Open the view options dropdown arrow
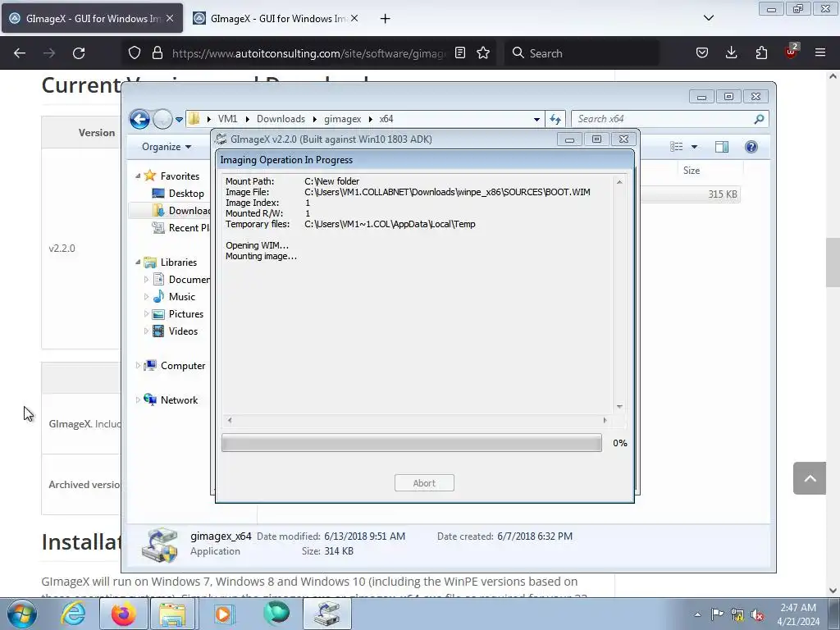Screen dimensions: 840x630 coord(694,147)
